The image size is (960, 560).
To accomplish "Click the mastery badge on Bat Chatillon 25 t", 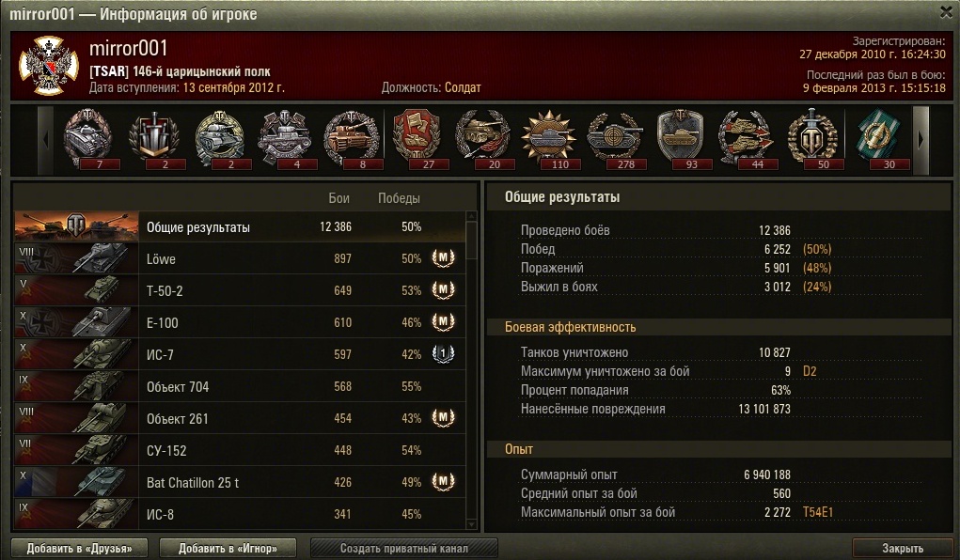I will (x=443, y=482).
